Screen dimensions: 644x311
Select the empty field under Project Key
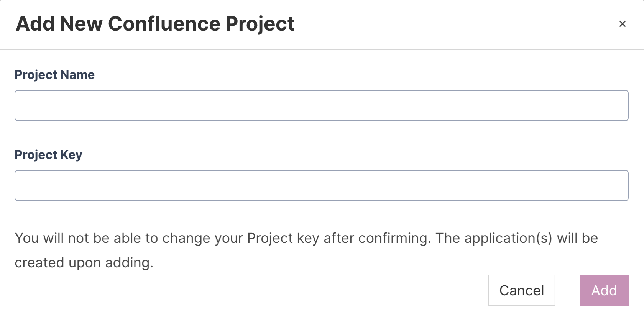click(321, 186)
